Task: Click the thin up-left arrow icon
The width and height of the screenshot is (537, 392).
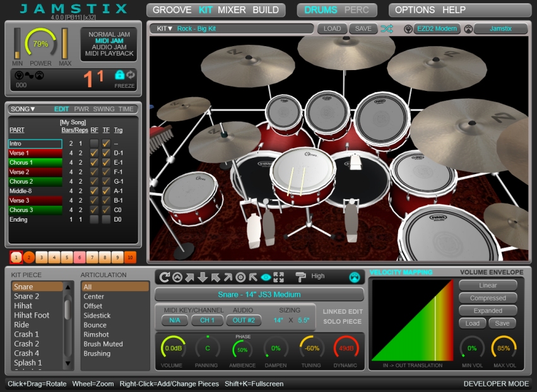Action: (253, 277)
